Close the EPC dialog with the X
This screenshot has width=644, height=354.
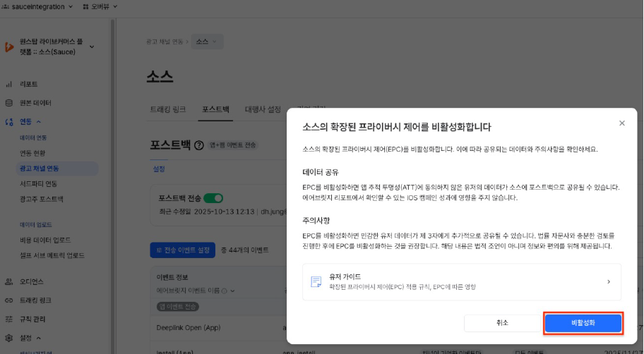(x=622, y=123)
